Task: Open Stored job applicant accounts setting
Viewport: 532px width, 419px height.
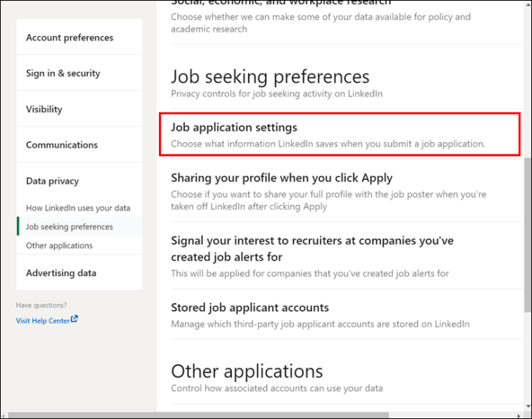Action: [x=250, y=308]
